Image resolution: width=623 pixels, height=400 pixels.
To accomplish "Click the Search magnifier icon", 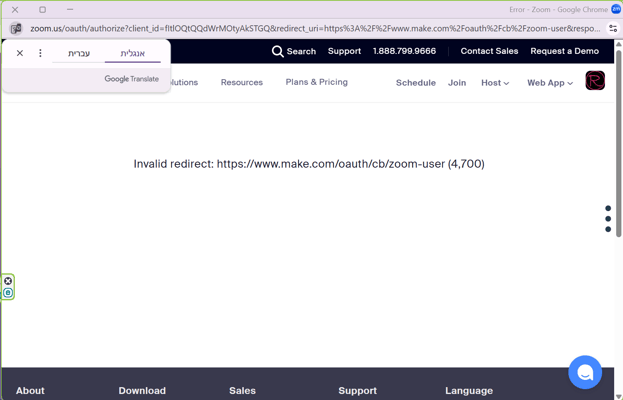I will (277, 51).
